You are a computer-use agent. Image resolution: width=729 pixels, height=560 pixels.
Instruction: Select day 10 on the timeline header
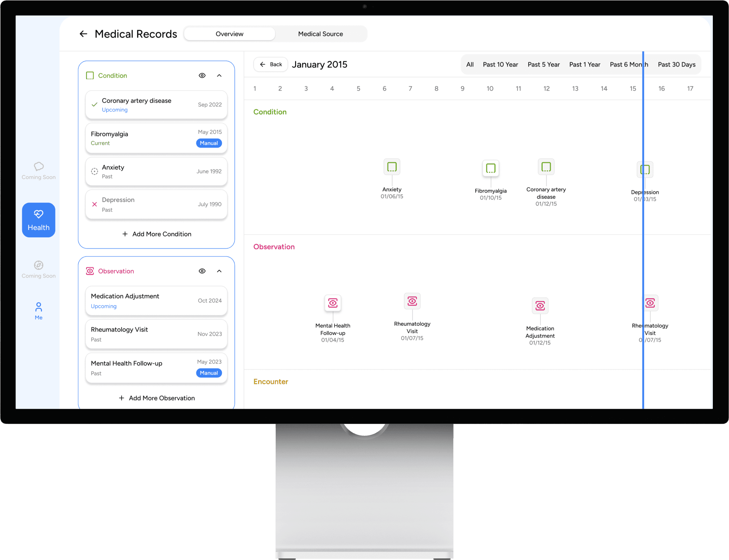490,89
